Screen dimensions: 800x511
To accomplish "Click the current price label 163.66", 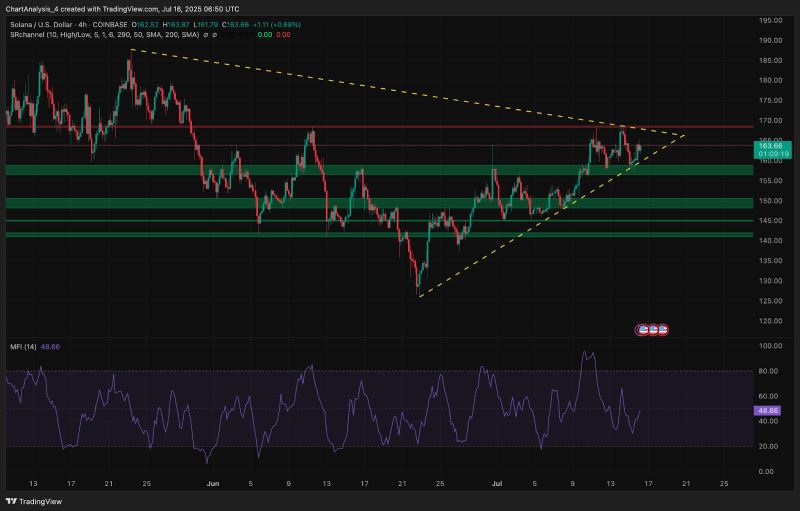I will click(x=769, y=146).
